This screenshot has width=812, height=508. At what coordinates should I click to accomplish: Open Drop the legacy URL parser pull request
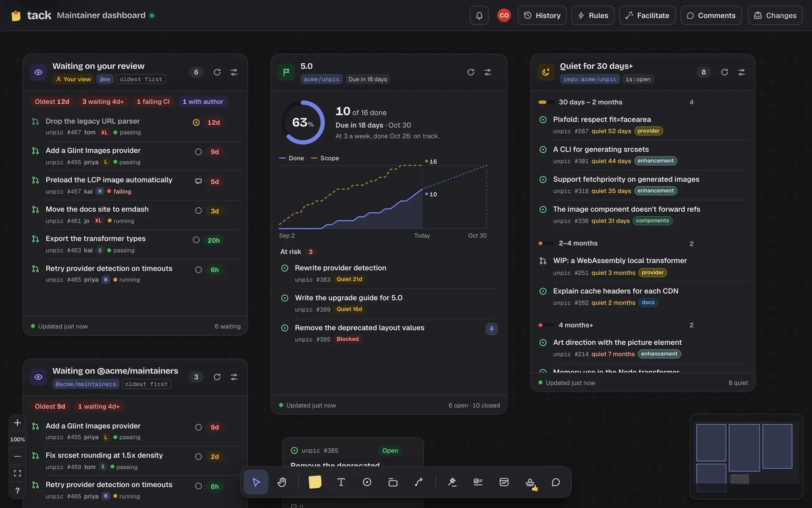point(93,121)
